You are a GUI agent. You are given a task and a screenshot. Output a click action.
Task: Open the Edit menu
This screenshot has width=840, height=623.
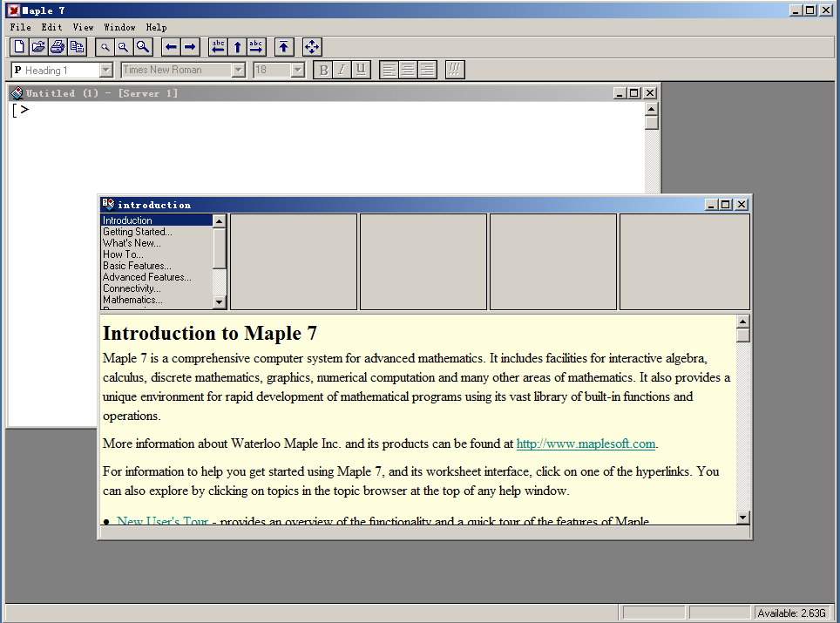[52, 27]
